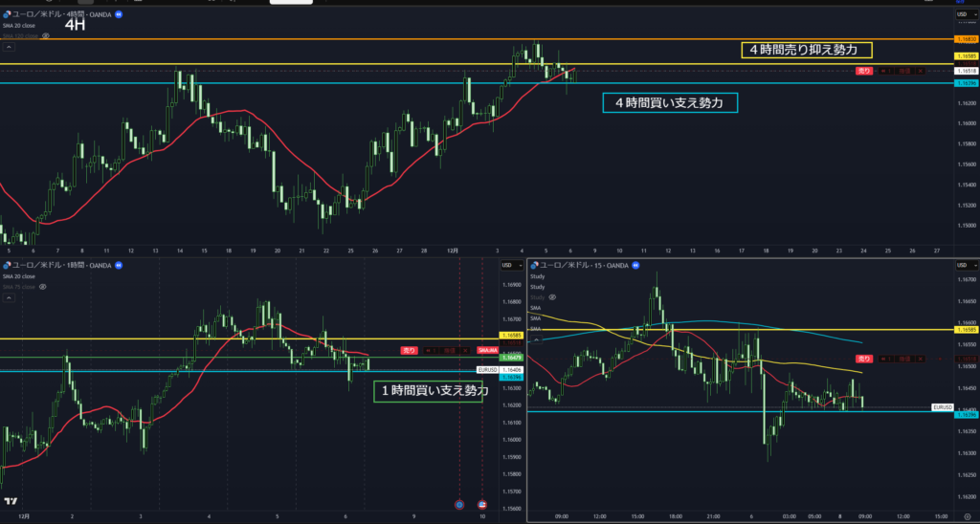The height and width of the screenshot is (524, 980).
Task: Toggle visibility eye of SMA 120 indicator
Action: click(x=45, y=35)
